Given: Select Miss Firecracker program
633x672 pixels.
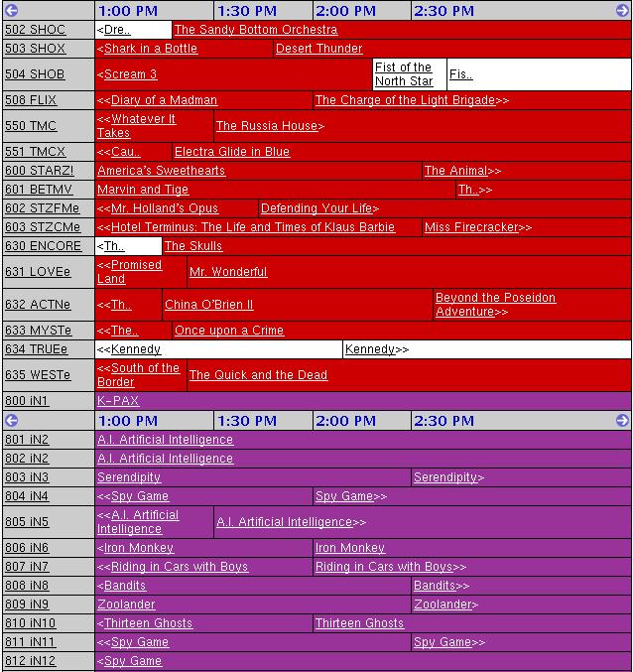Looking at the screenshot, I should pos(471,226).
